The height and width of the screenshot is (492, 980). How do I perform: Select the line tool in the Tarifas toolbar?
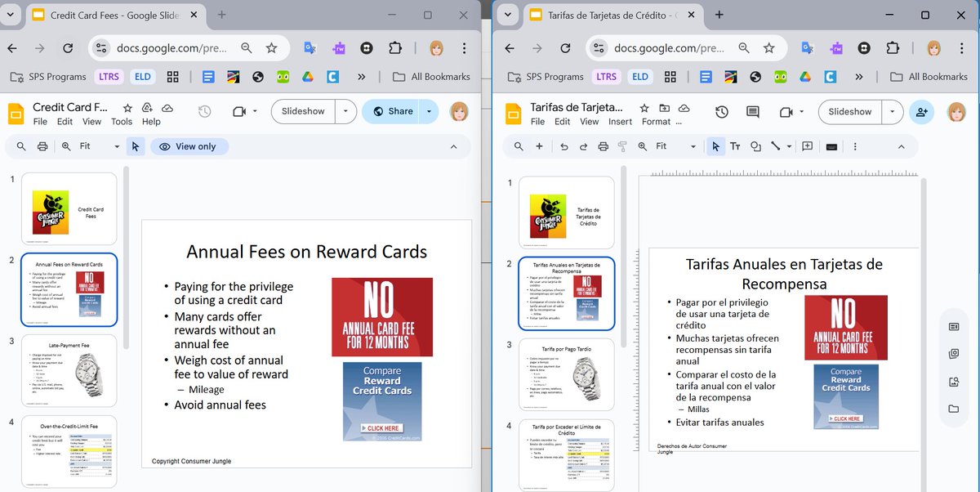point(775,146)
